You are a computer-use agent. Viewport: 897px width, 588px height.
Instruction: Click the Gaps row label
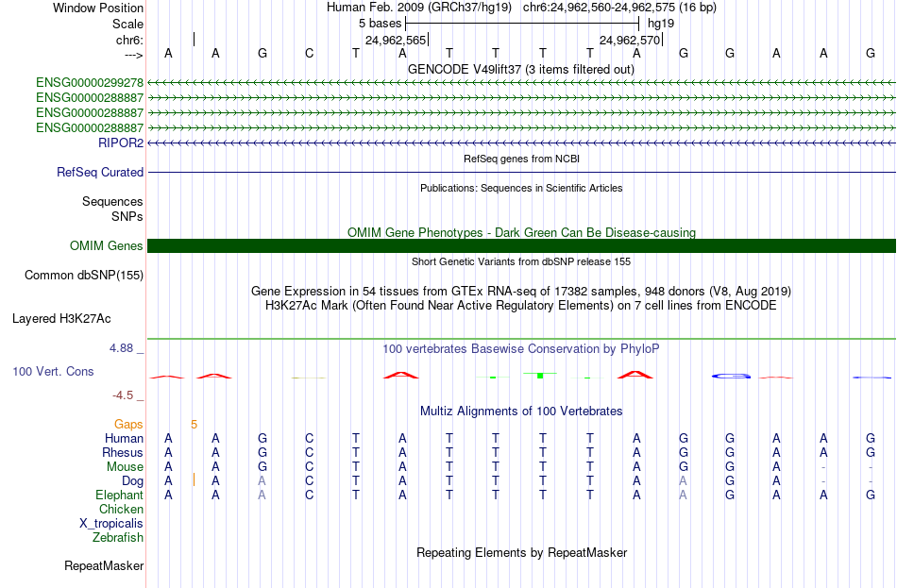click(128, 425)
